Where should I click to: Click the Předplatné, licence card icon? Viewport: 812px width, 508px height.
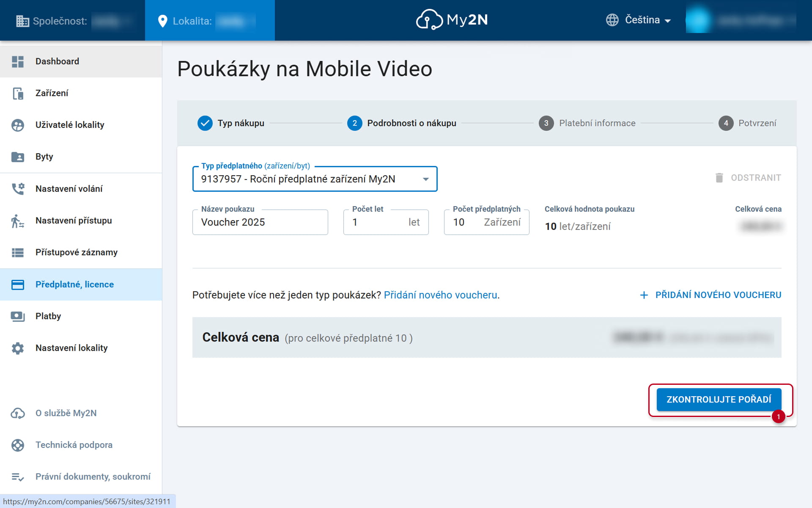[18, 284]
